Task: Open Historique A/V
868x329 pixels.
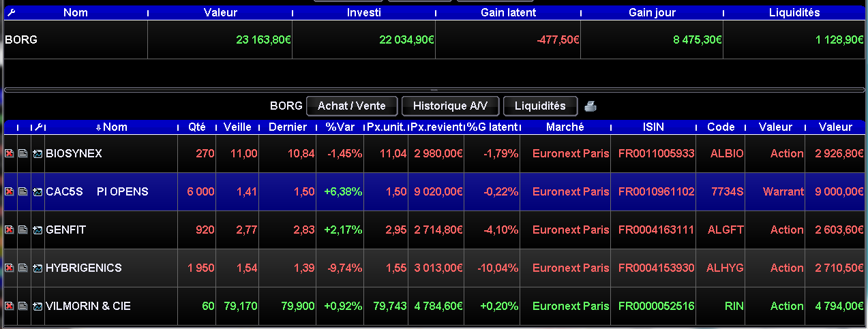Action: [451, 106]
